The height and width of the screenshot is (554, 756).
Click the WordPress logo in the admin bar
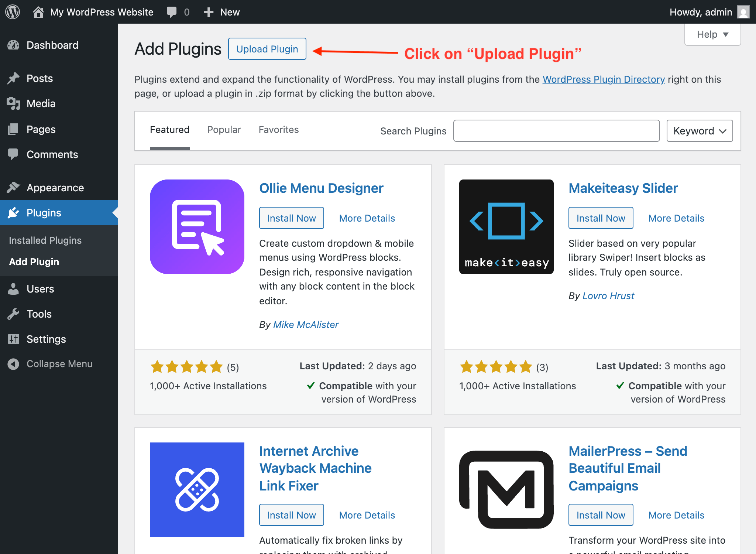(12, 11)
